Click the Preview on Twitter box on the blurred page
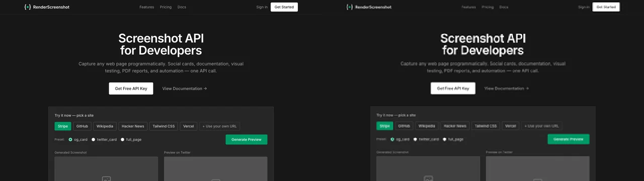 click(537, 169)
